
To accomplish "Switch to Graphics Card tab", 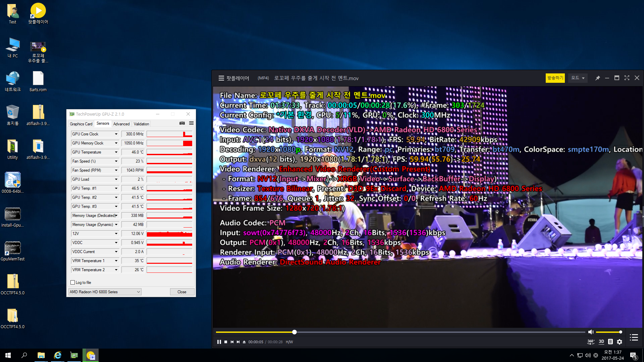I will (81, 124).
